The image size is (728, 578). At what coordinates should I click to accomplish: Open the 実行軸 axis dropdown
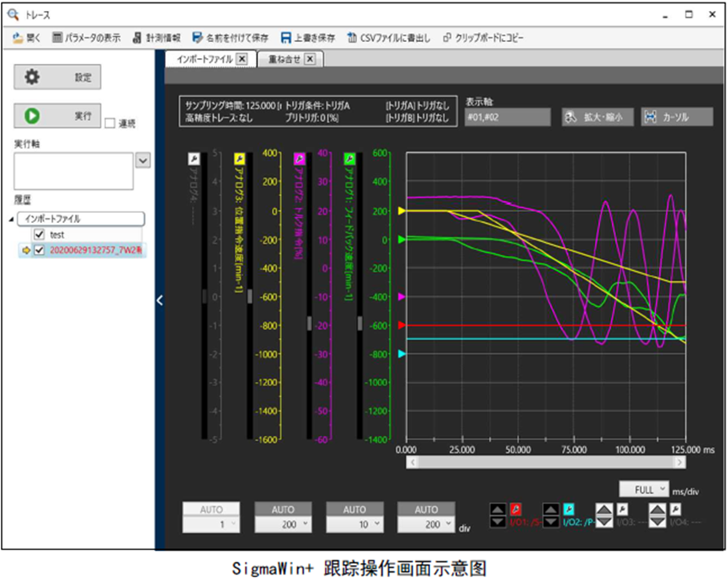142,161
